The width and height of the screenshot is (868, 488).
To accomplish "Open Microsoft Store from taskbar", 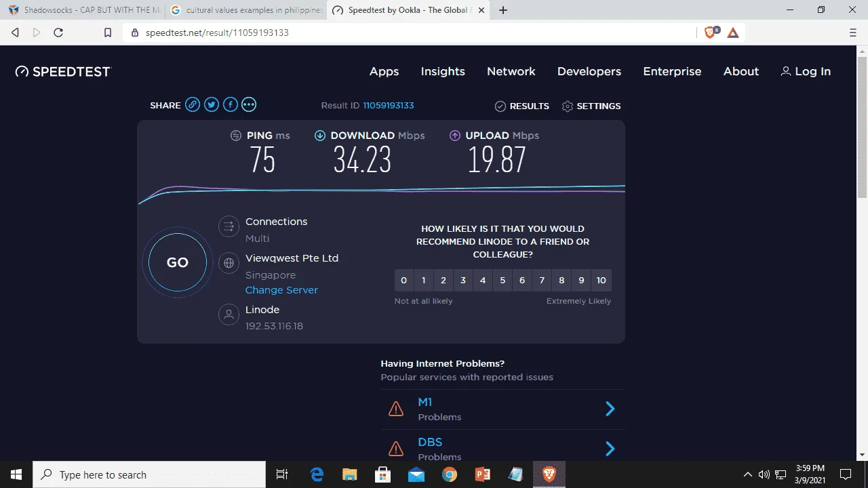I will pyautogui.click(x=382, y=474).
